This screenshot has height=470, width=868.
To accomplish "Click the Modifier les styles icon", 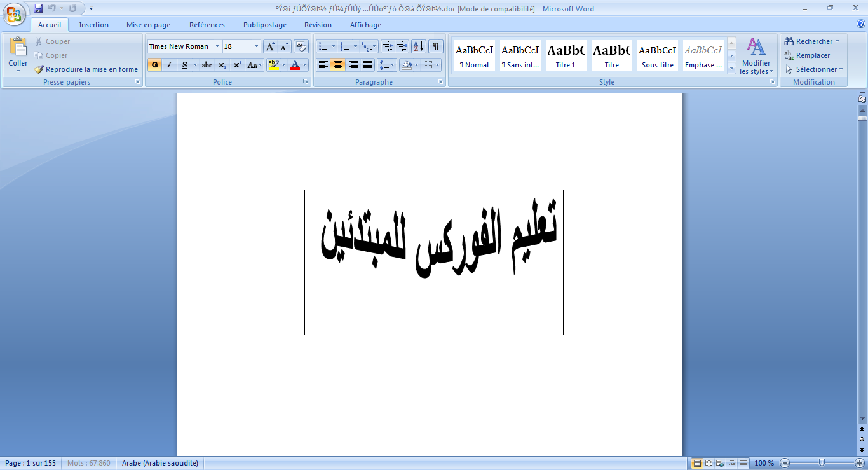I will pyautogui.click(x=756, y=47).
